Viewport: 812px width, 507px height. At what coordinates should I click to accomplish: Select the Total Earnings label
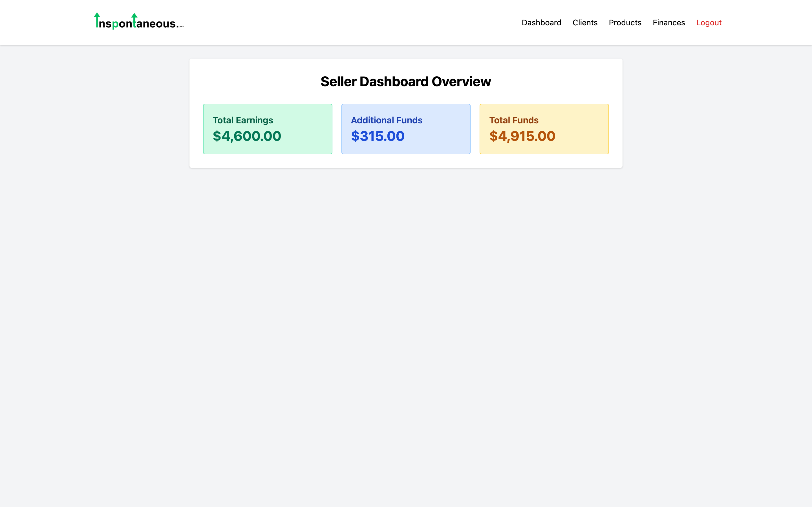click(x=242, y=120)
